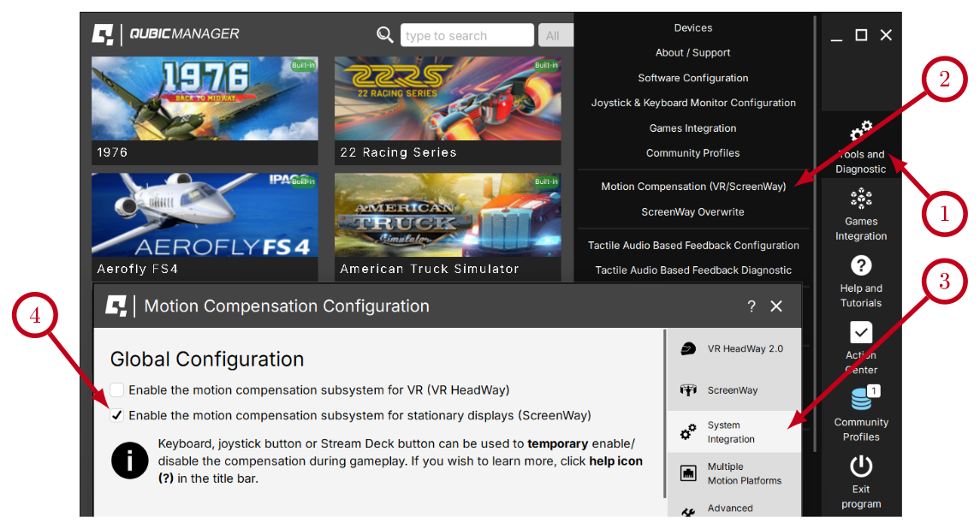Close the Motion Compensation Configuration dialog

[776, 306]
